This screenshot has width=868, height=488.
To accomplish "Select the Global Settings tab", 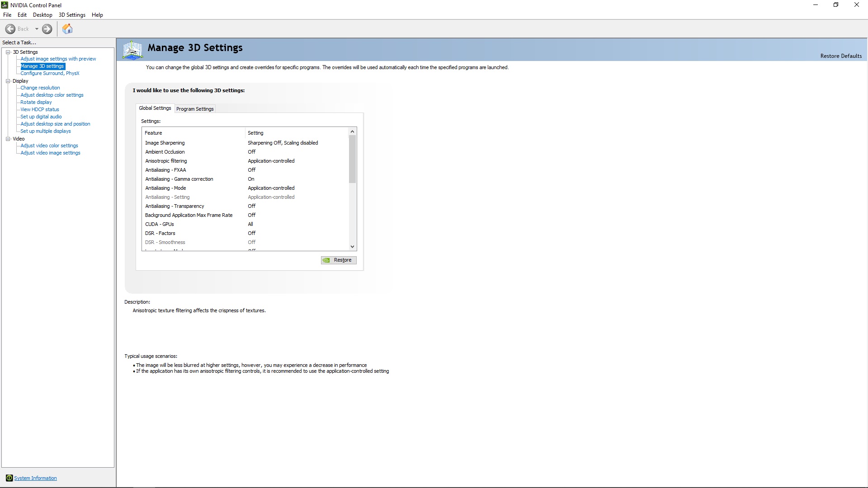I will (155, 108).
